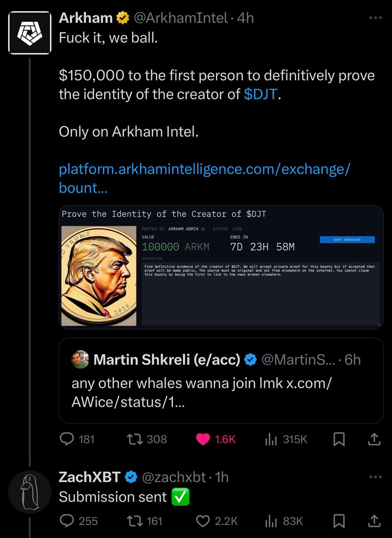Share ZachXBT's tweet
Viewport: 392px width, 538px height.
(374, 521)
